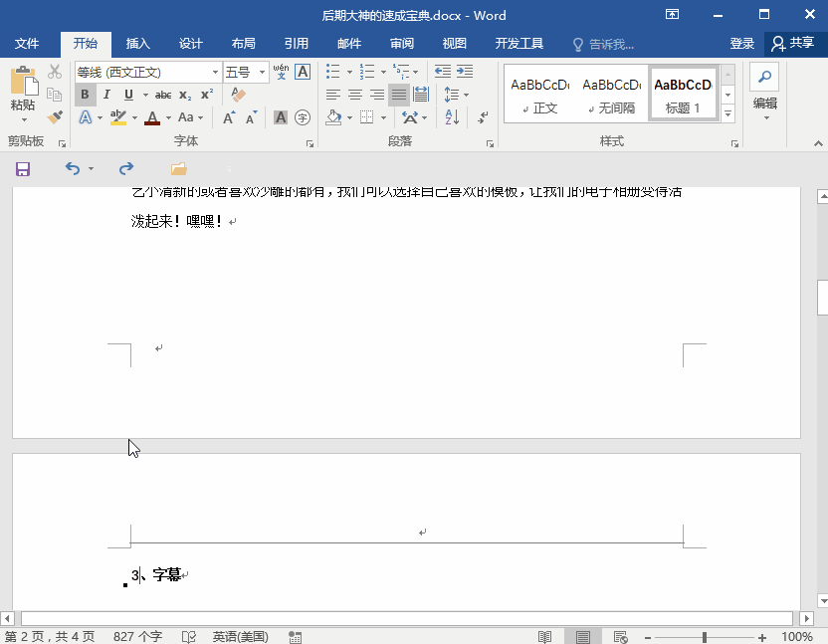Switch to the 插入 tab

(137, 44)
